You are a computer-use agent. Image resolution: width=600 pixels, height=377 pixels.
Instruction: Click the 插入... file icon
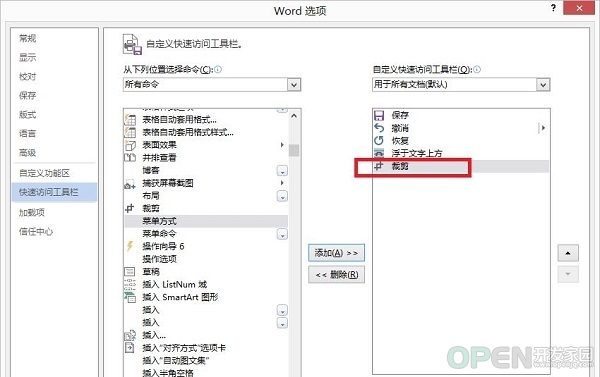(130, 335)
